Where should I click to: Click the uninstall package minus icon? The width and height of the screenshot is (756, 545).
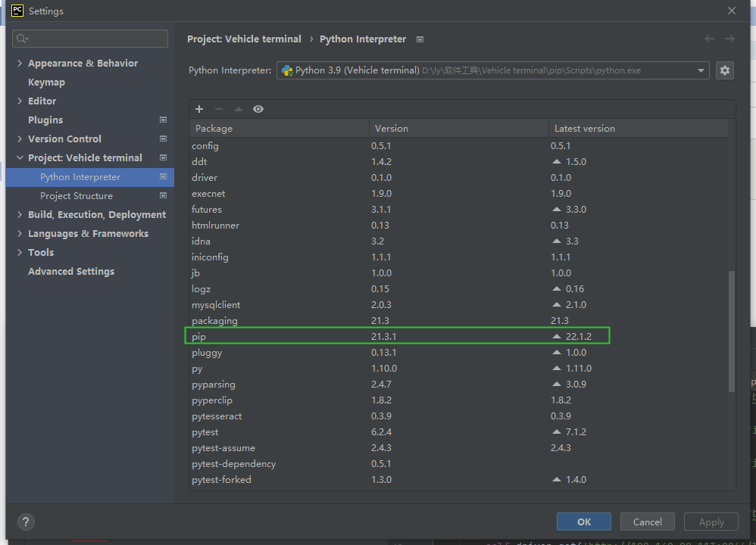coord(219,109)
